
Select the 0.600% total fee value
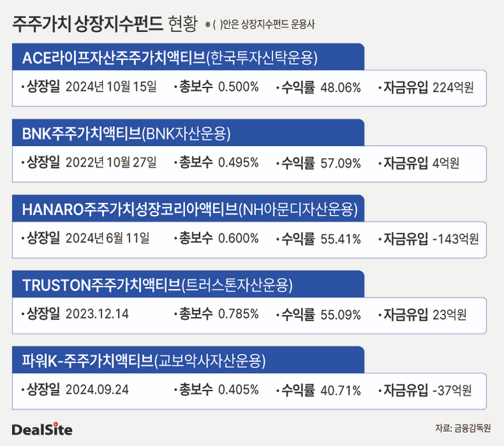point(238,238)
